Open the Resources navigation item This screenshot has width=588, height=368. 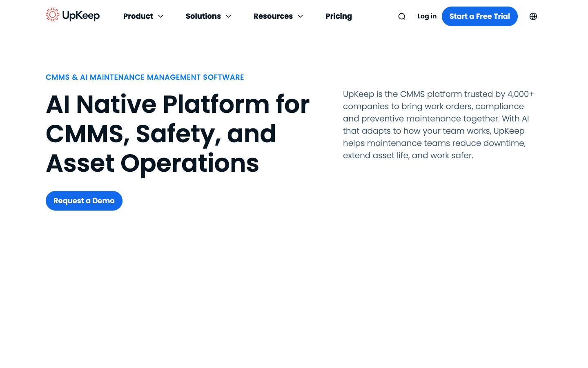tap(273, 16)
